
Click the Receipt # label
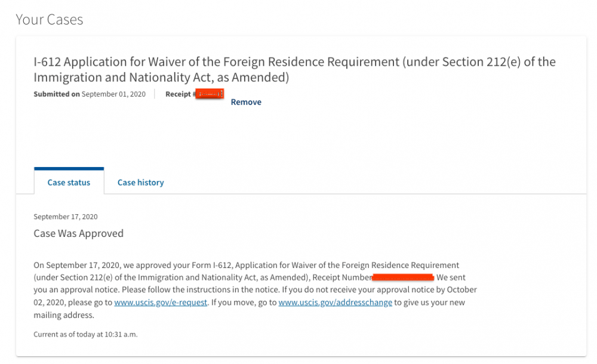(x=180, y=94)
